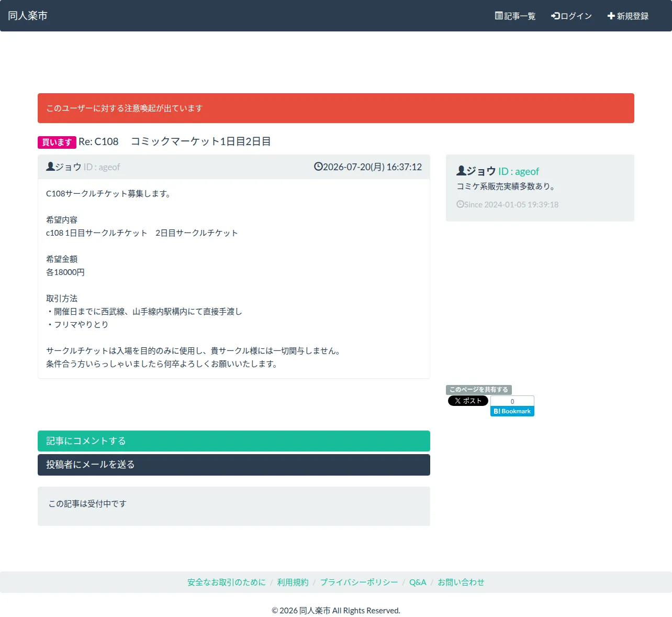The image size is (672, 617).
Task: Open 新規登録 sign-up page
Action: click(x=628, y=16)
